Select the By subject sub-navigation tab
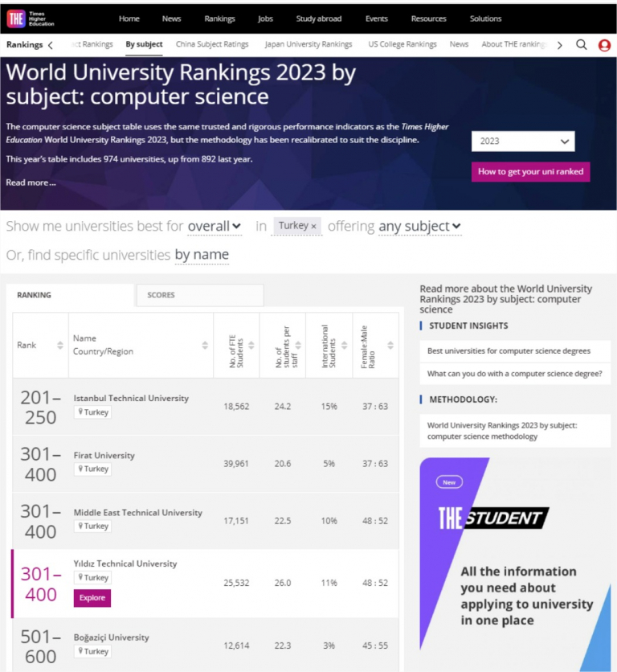617x672 pixels. click(144, 44)
